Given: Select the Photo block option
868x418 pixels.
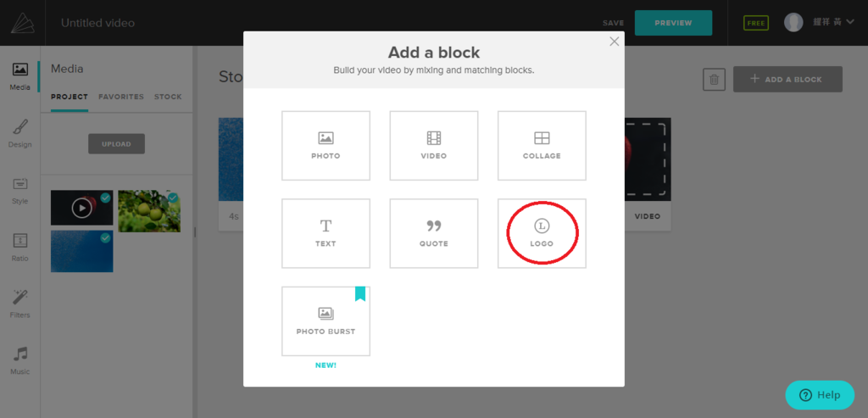Looking at the screenshot, I should coord(325,145).
